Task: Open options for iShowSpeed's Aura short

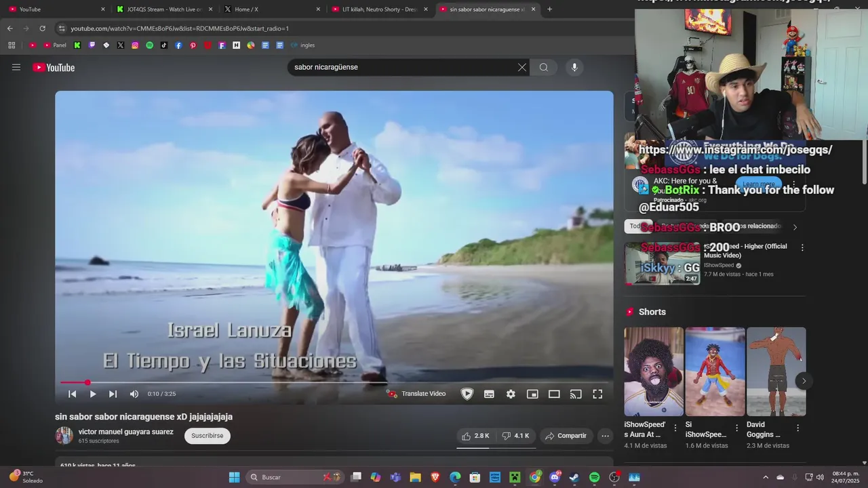Action: pos(675,428)
